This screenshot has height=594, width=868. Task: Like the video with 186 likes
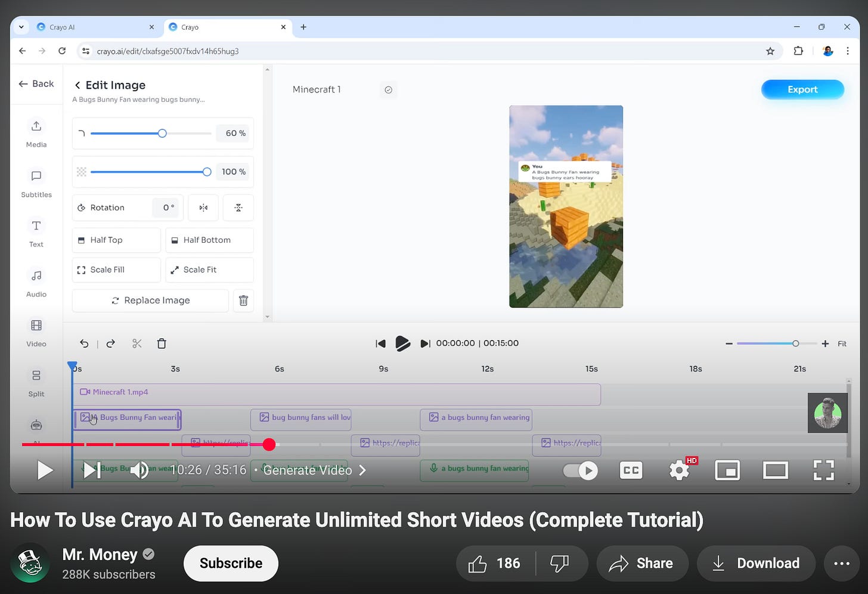point(495,564)
